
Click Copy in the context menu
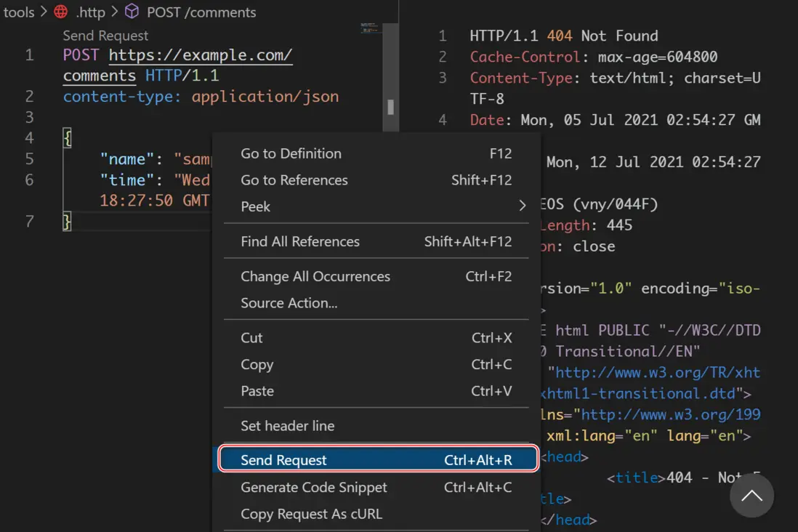257,365
